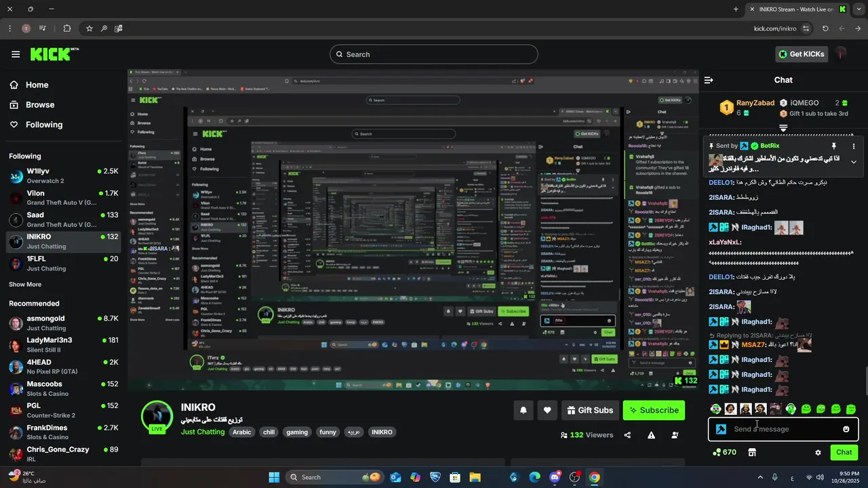Click the funny tag

[x=328, y=432]
